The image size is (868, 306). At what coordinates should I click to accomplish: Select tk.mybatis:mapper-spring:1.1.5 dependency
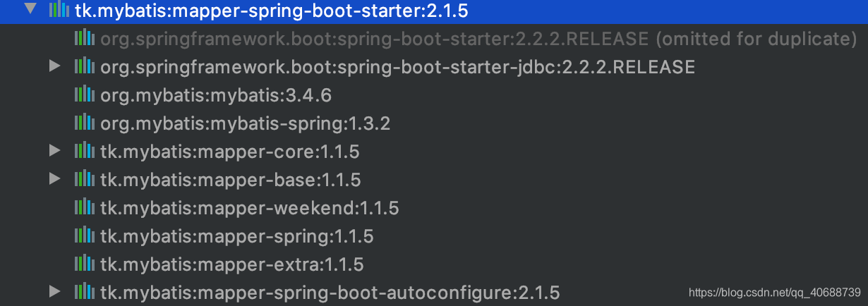[237, 236]
